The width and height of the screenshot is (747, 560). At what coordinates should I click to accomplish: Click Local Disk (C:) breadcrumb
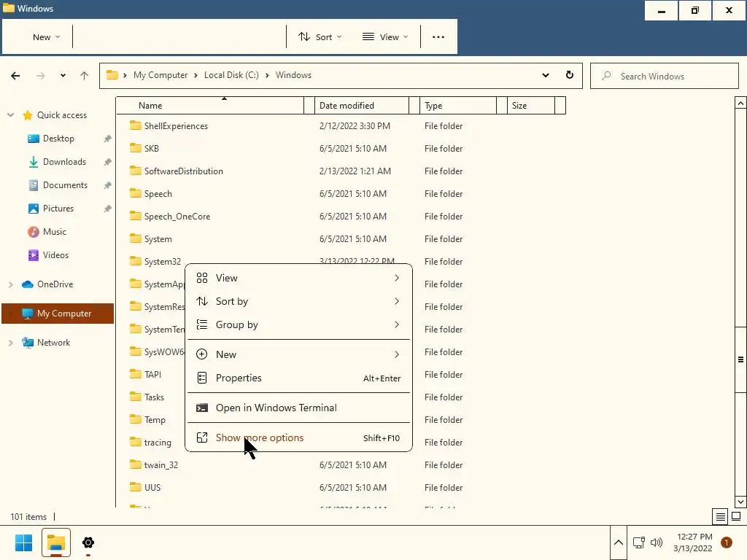coord(231,75)
